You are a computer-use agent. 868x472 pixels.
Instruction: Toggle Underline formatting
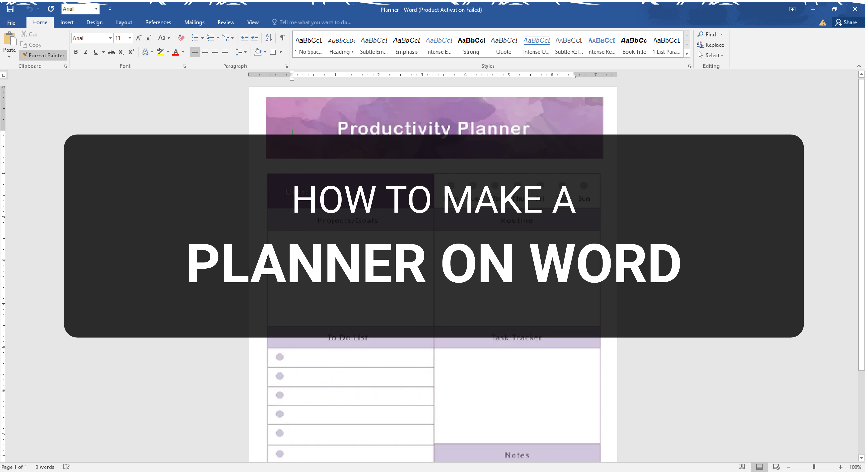click(x=96, y=52)
